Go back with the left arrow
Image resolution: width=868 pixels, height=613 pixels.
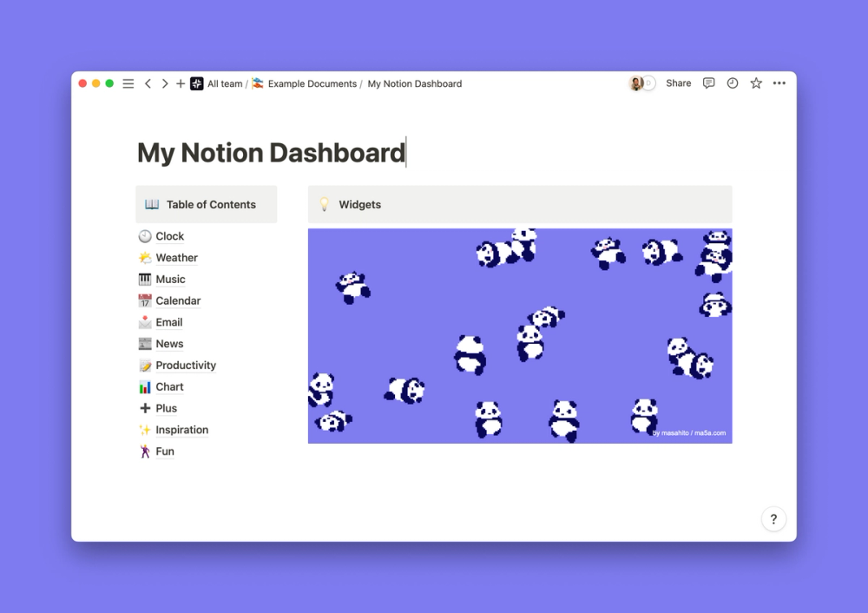coord(148,83)
